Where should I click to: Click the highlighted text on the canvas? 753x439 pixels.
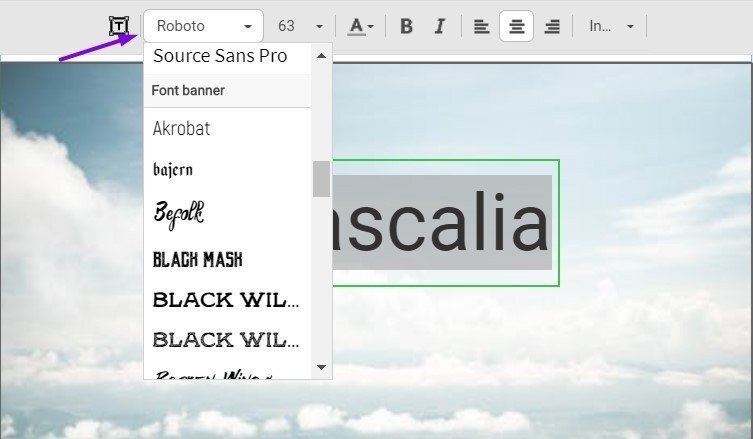coord(442,223)
